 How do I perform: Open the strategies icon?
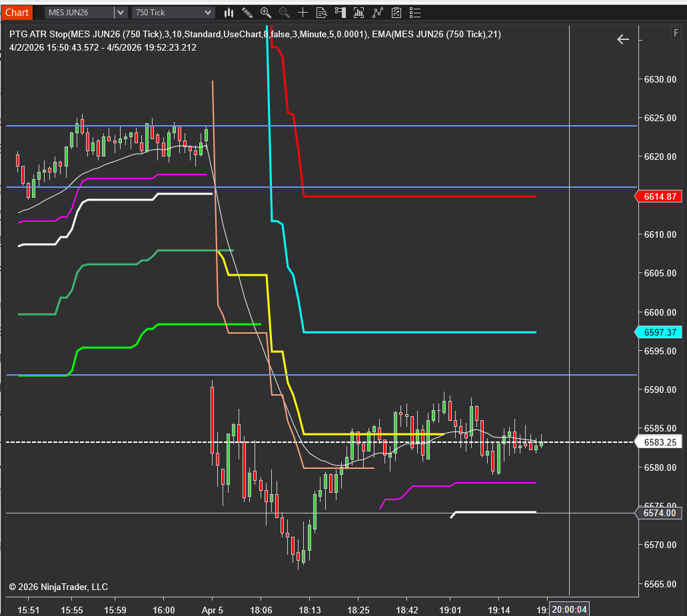(x=396, y=13)
